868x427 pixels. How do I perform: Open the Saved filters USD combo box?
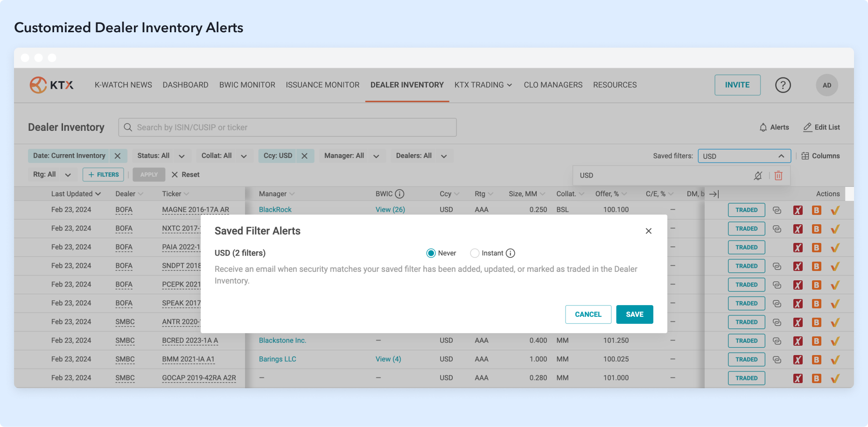click(x=744, y=156)
